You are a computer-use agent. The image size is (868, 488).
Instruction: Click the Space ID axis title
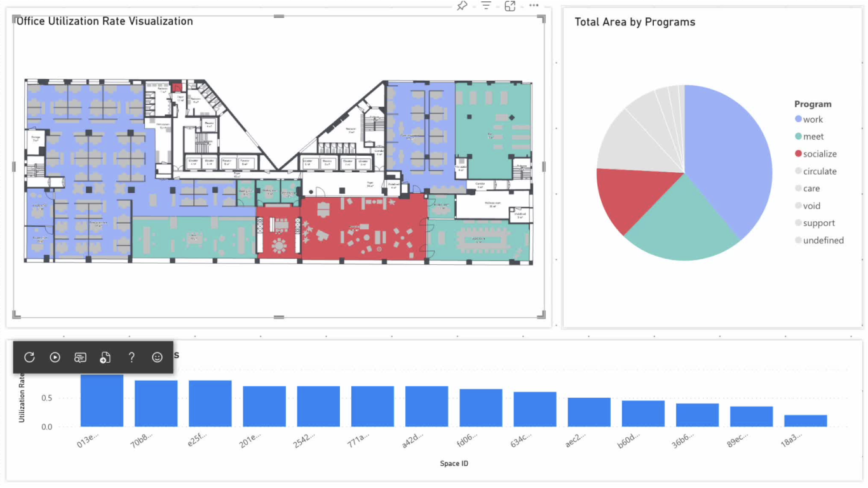point(454,463)
